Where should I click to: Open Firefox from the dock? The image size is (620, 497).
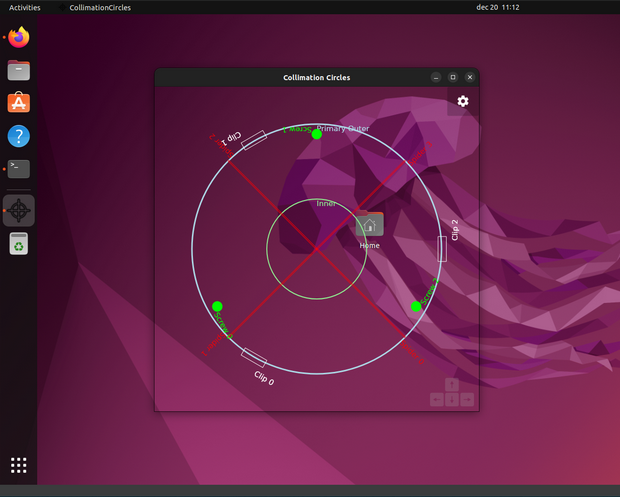(x=19, y=37)
